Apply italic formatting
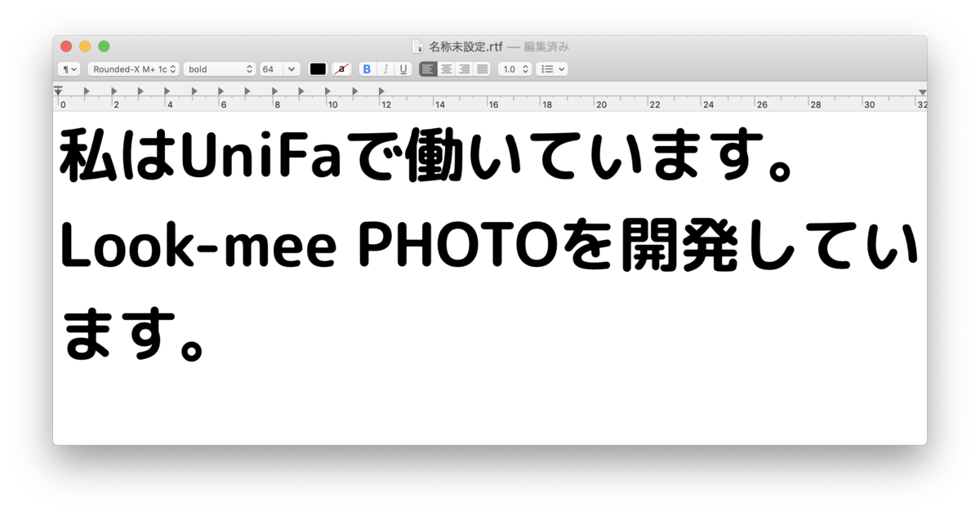This screenshot has height=515, width=980. pyautogui.click(x=385, y=69)
